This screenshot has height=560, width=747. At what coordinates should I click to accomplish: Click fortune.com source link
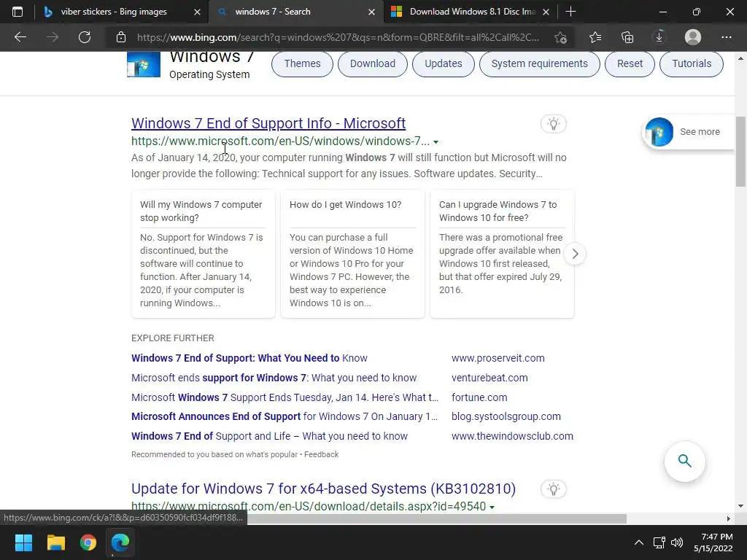click(x=479, y=397)
